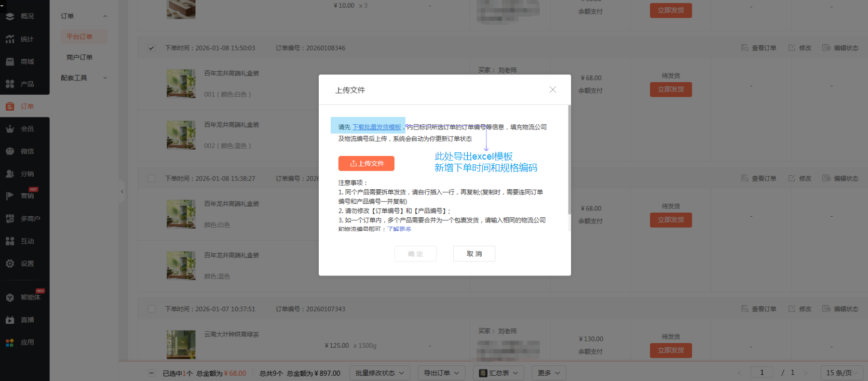The width and height of the screenshot is (868, 381).
Task: Click the 统计 statistics sidebar icon
Action: pyautogui.click(x=10, y=39)
